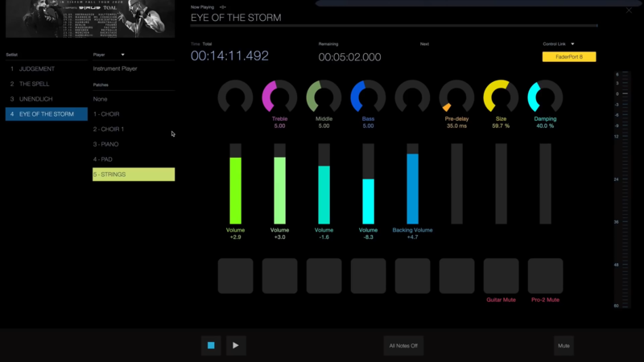Click the Volume +3.0 light green fader
This screenshot has height=362, width=644.
(x=279, y=184)
